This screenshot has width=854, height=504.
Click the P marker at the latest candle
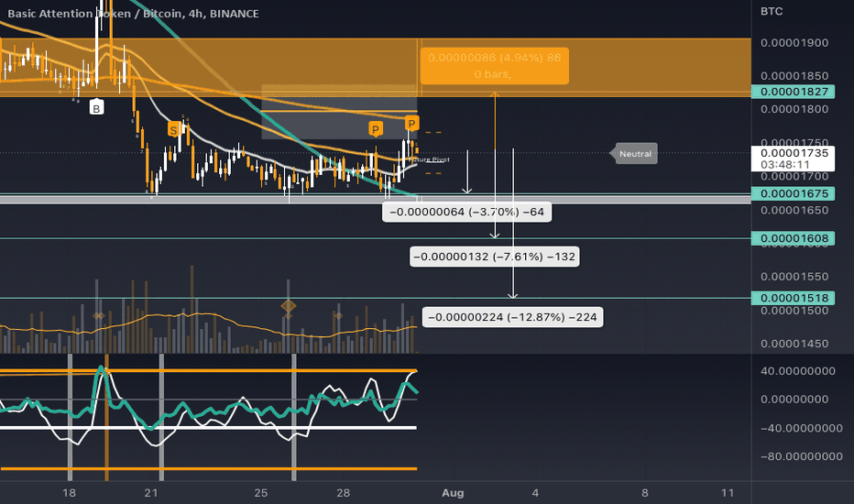(x=411, y=124)
